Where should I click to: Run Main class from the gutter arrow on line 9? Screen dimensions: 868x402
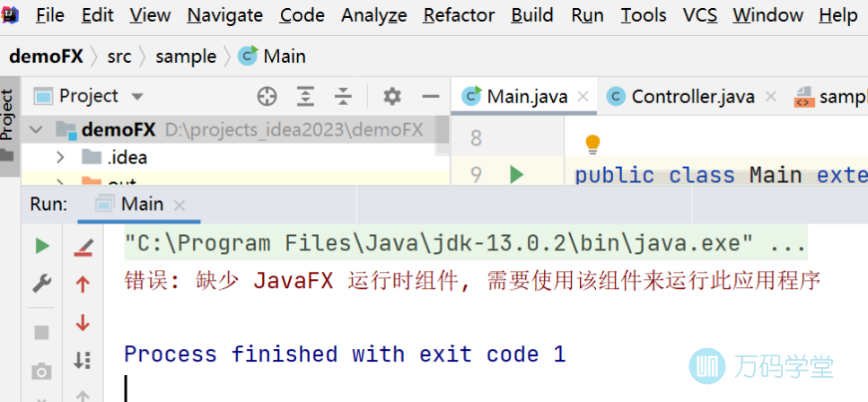(516, 174)
